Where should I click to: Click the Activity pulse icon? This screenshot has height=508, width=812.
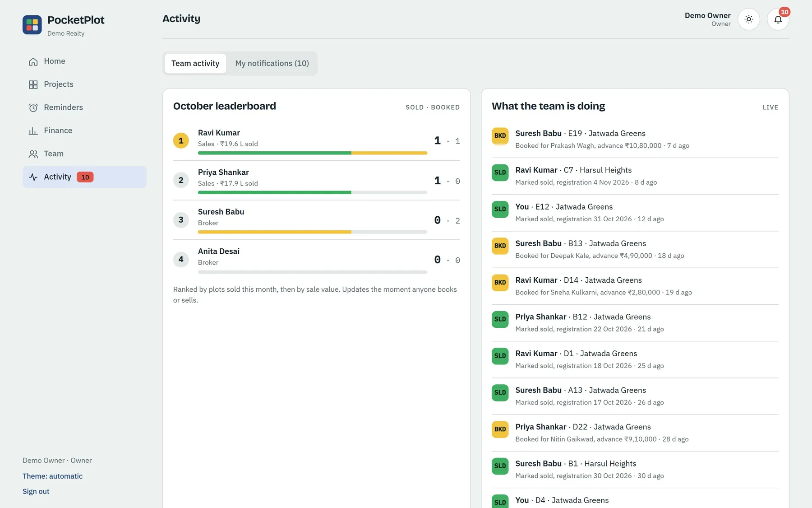33,177
